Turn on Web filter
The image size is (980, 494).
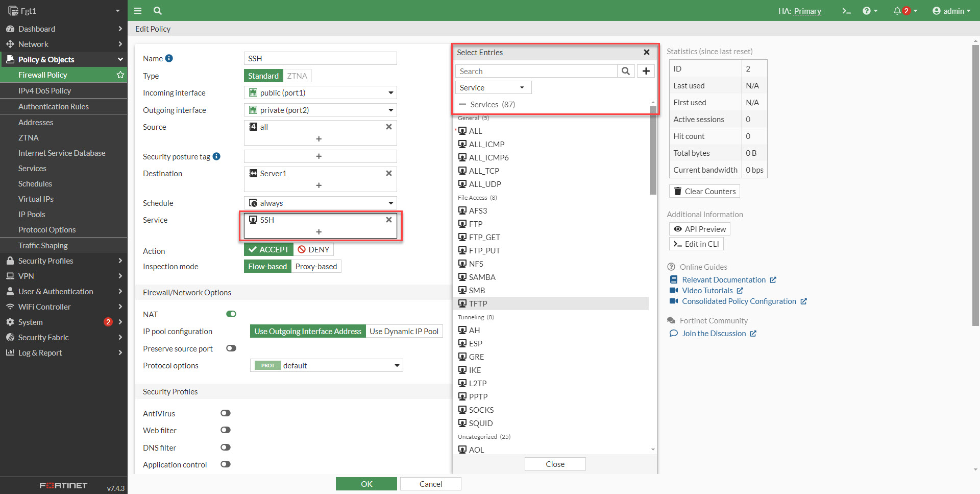pyautogui.click(x=226, y=430)
